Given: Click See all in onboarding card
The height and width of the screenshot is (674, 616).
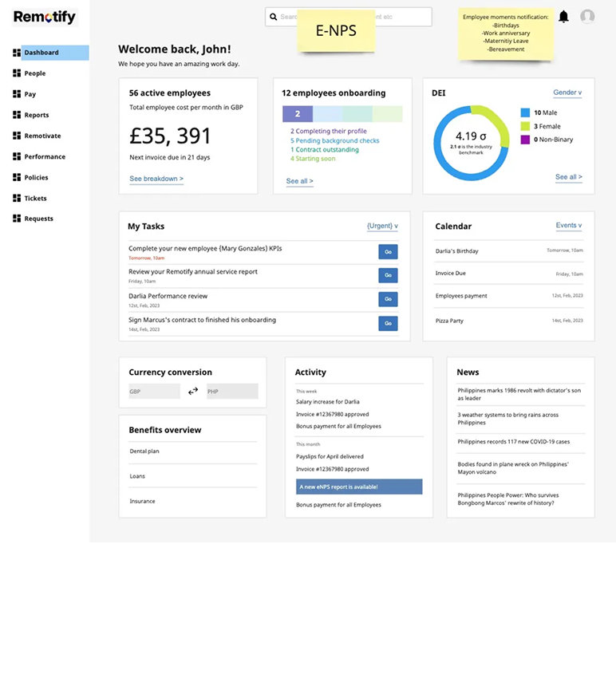Looking at the screenshot, I should coord(299,181).
